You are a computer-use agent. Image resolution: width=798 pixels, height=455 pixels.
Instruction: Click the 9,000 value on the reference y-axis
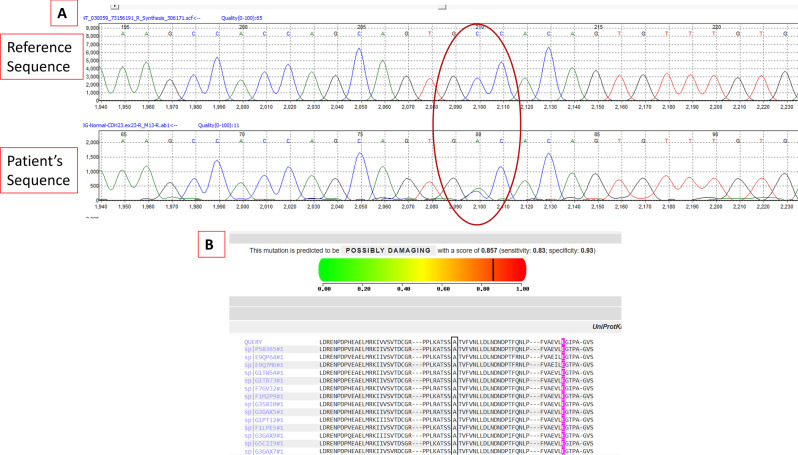click(x=92, y=29)
